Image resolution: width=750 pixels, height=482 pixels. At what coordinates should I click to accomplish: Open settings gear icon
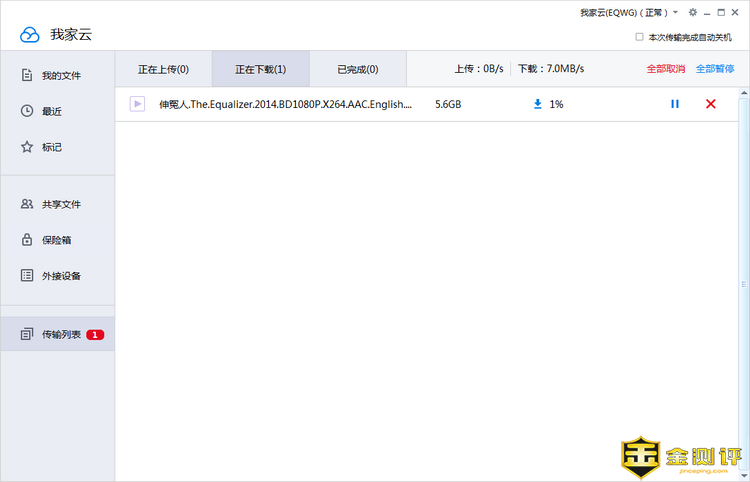pos(693,13)
